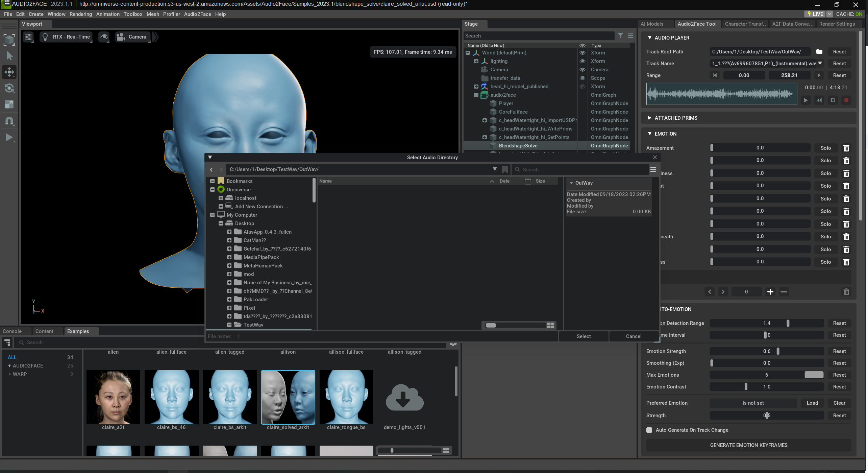Viewport: 868px width, 473px height.
Task: Click the add emotion keyframe plus button
Action: pyautogui.click(x=770, y=292)
